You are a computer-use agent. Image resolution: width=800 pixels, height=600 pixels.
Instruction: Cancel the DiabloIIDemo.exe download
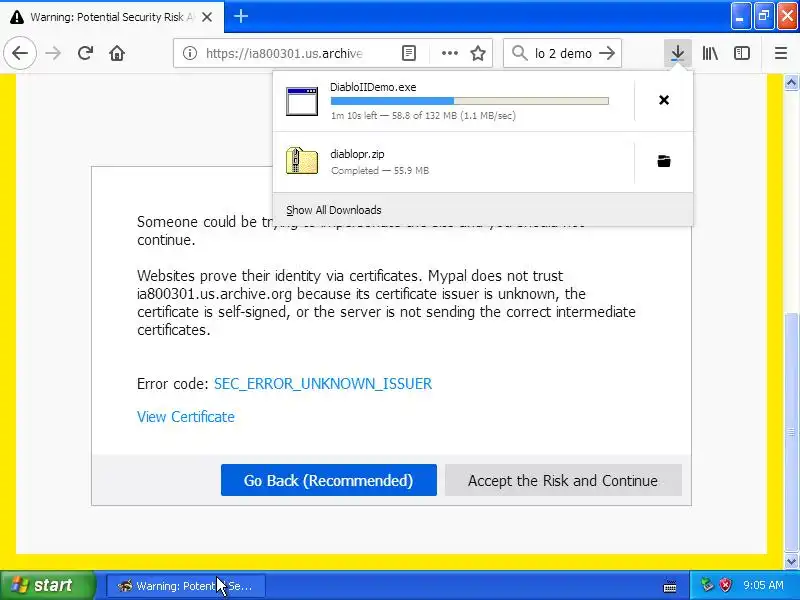point(664,100)
